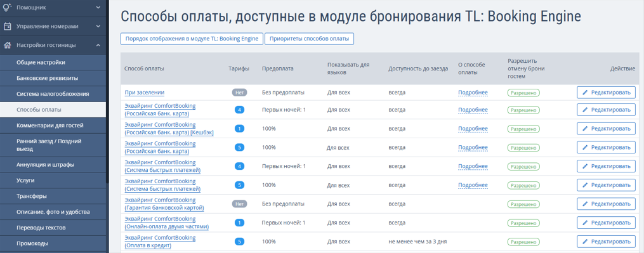Open the Гарантия банковской картой link
Viewport: 644px width, 253px height.
tap(164, 204)
